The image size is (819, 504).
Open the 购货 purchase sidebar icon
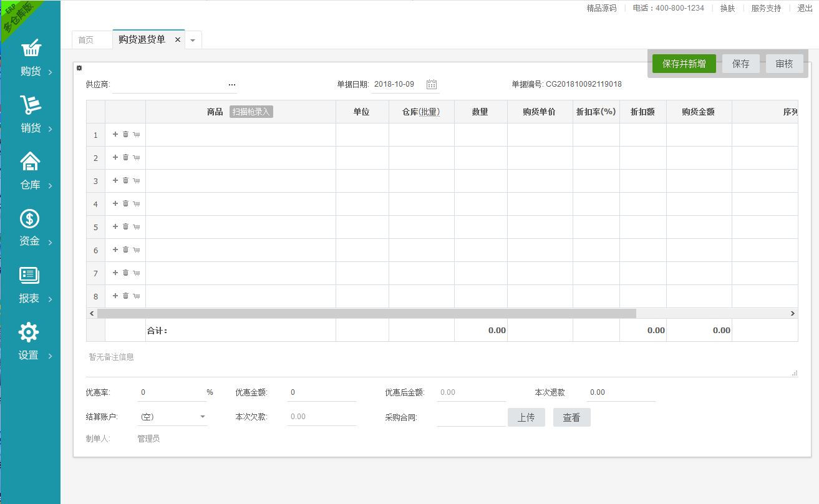coord(31,49)
